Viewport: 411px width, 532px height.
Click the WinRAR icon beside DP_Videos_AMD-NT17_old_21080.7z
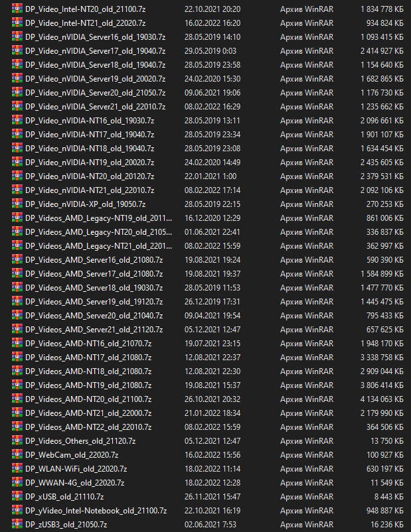click(x=17, y=357)
